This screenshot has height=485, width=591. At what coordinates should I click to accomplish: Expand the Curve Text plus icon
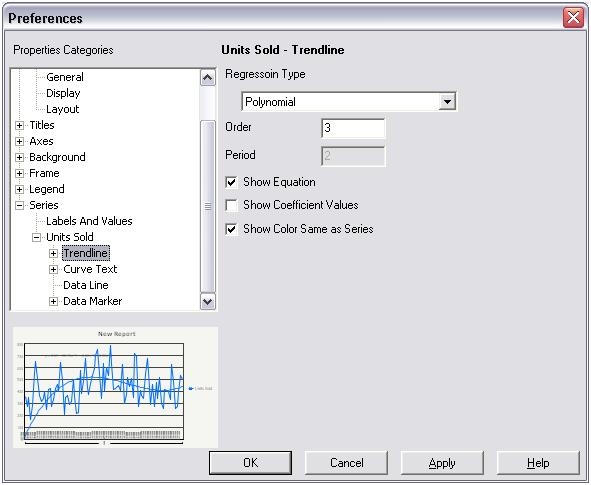(54, 269)
